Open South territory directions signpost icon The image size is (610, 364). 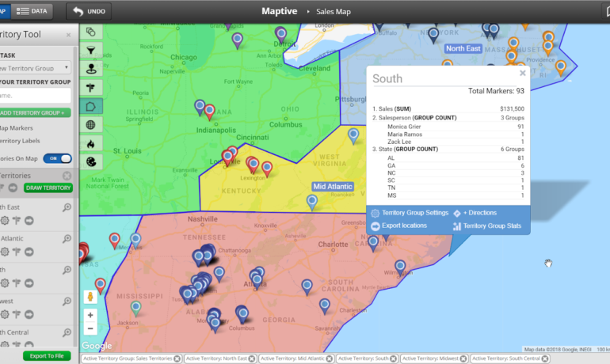coord(17,283)
